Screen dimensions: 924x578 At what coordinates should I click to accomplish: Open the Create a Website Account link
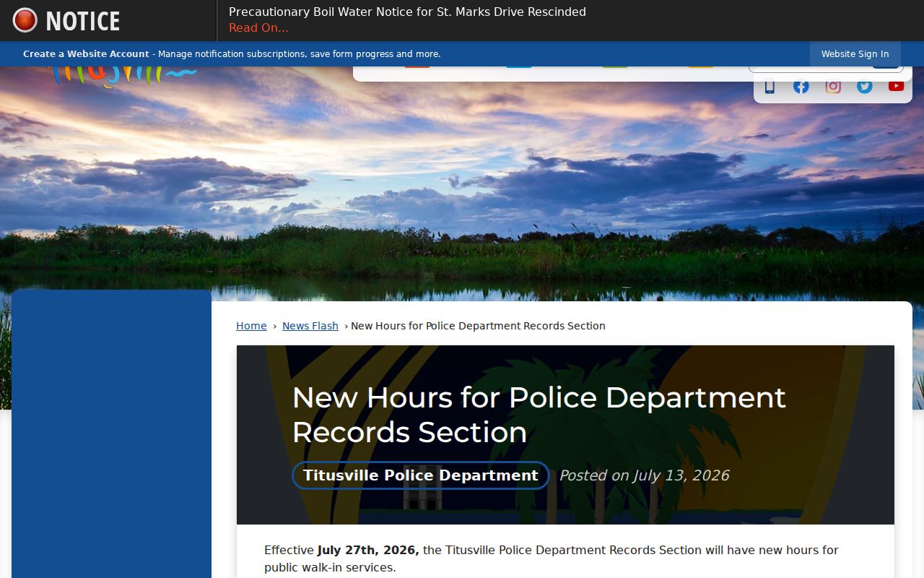tap(86, 54)
